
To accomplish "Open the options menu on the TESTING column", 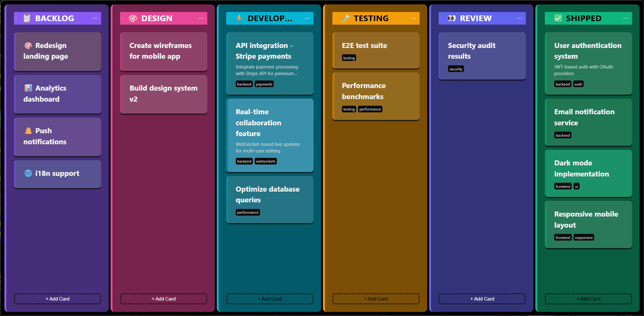I will click(x=413, y=18).
